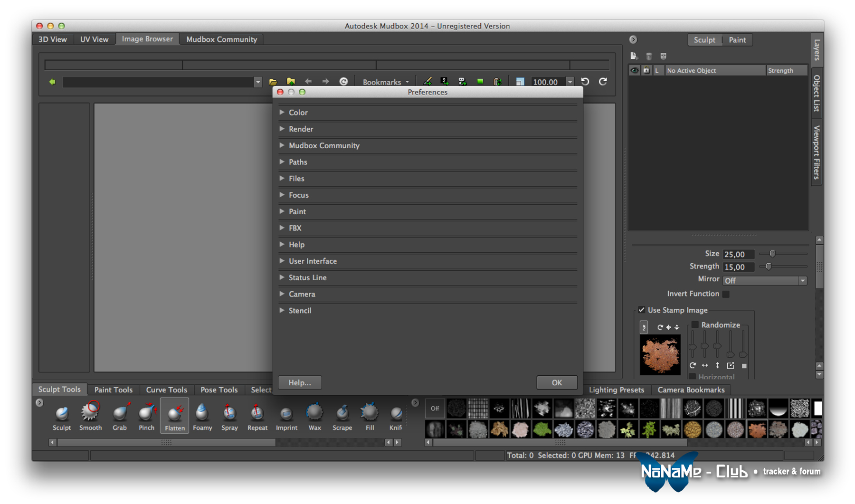Click the Help... button
The image size is (855, 504).
click(300, 382)
